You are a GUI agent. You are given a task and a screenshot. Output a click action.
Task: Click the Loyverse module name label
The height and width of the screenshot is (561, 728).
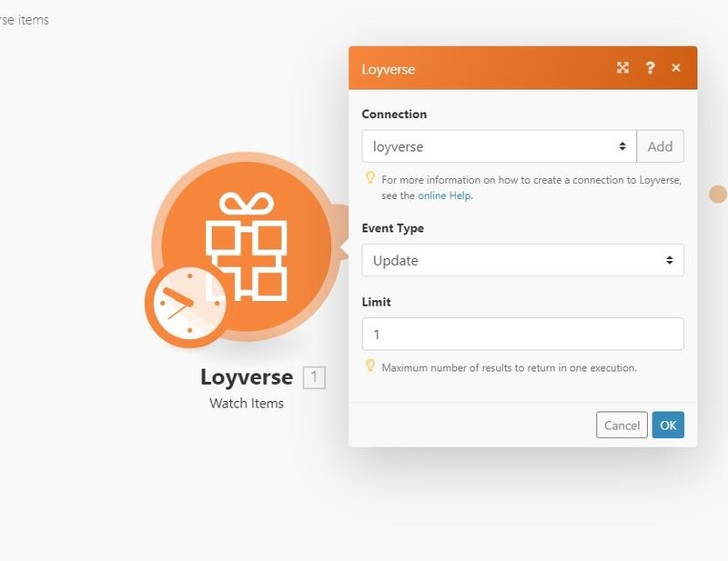coord(247,377)
